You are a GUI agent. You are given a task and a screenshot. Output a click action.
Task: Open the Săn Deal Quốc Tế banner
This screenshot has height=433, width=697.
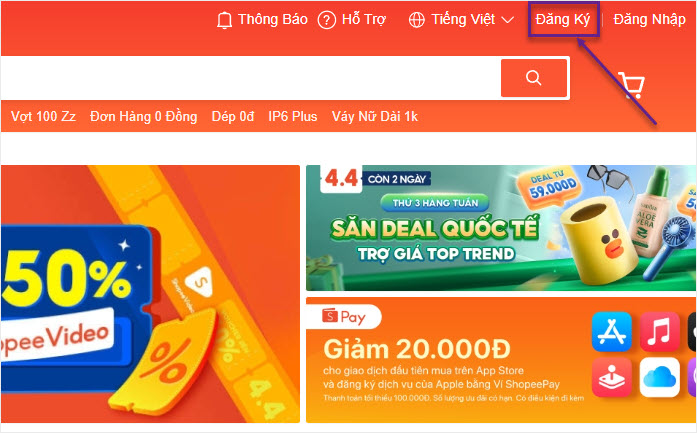501,228
